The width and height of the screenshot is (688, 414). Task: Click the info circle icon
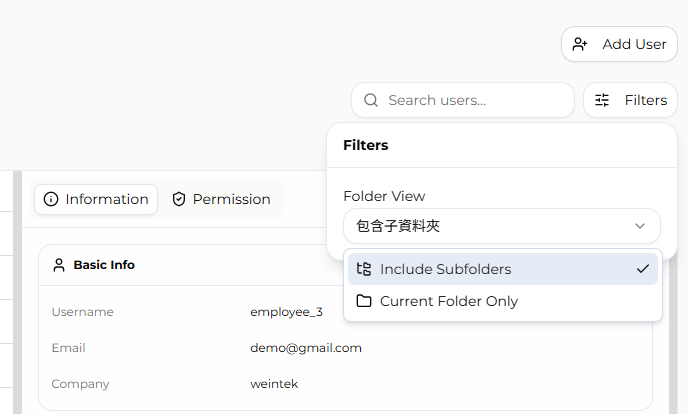[x=51, y=199]
